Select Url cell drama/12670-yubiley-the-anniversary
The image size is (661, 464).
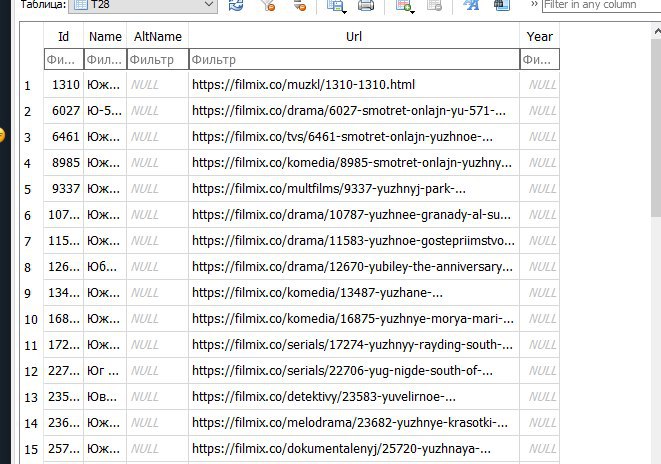[x=354, y=267]
